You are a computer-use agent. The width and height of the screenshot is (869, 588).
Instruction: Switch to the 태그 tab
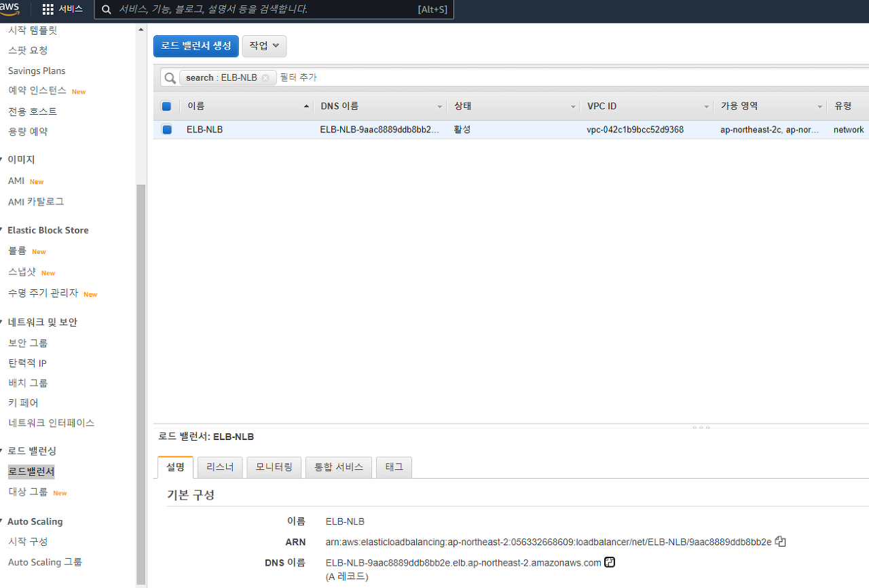394,467
